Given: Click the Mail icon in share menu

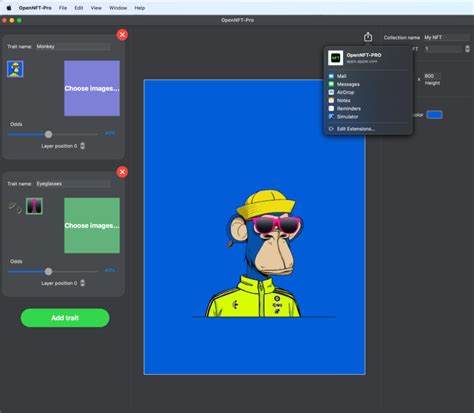Looking at the screenshot, I should pos(331,76).
